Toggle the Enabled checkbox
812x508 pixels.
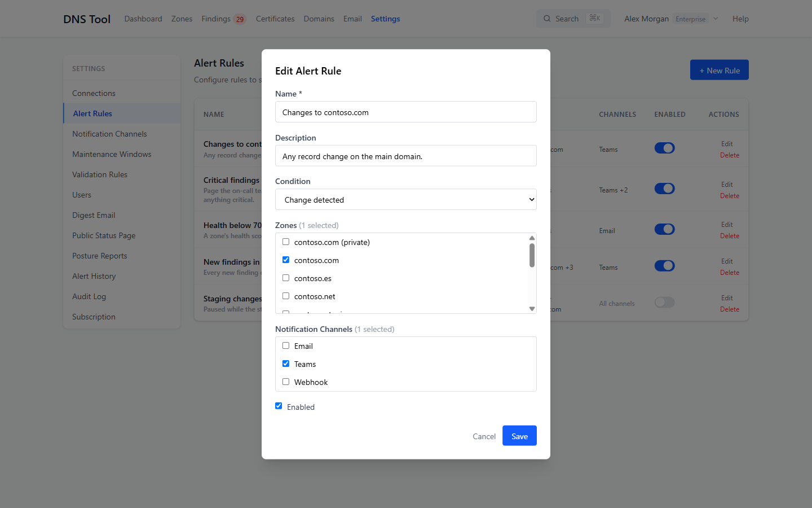click(x=279, y=406)
